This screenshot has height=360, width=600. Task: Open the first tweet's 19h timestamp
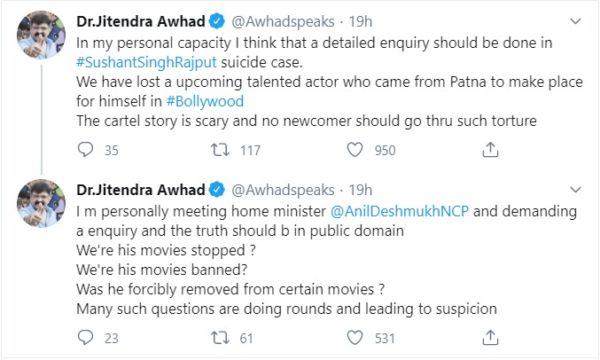[x=360, y=21]
